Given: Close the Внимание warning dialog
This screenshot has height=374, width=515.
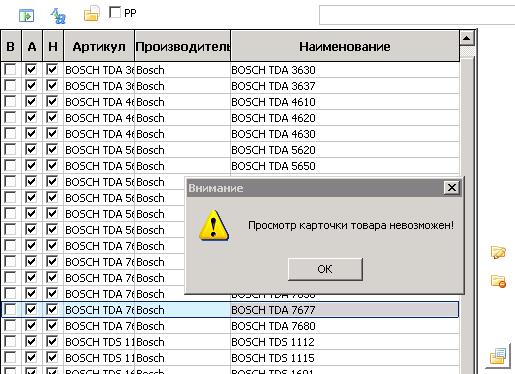Looking at the screenshot, I should 452,188.
